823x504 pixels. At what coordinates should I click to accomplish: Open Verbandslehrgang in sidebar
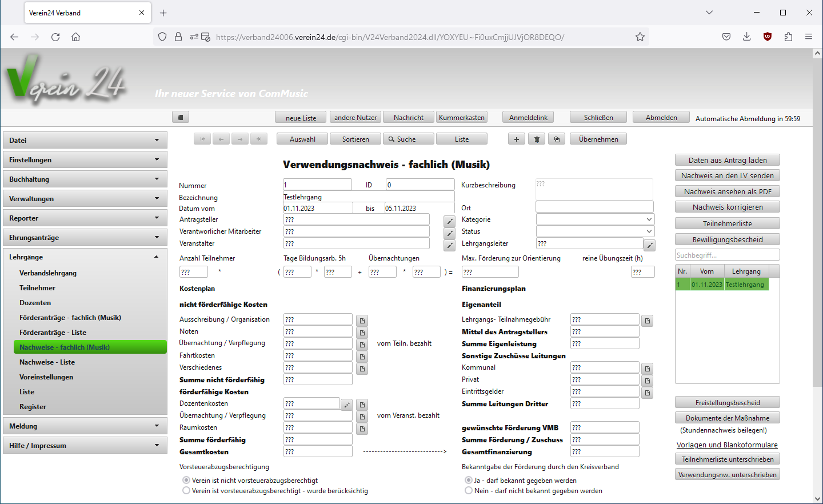click(48, 273)
